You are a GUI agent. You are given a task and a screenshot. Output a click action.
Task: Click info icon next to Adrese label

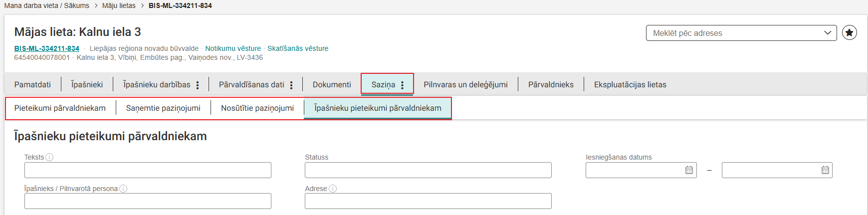tap(333, 189)
